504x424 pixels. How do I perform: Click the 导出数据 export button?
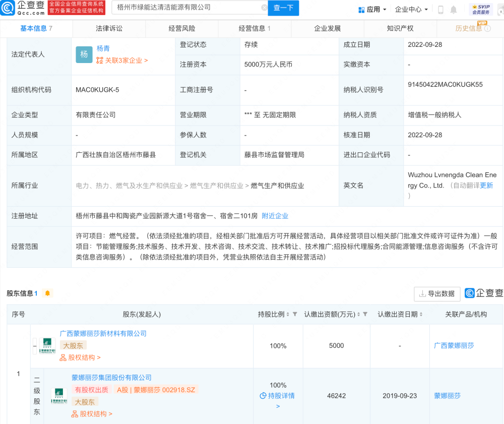click(437, 293)
